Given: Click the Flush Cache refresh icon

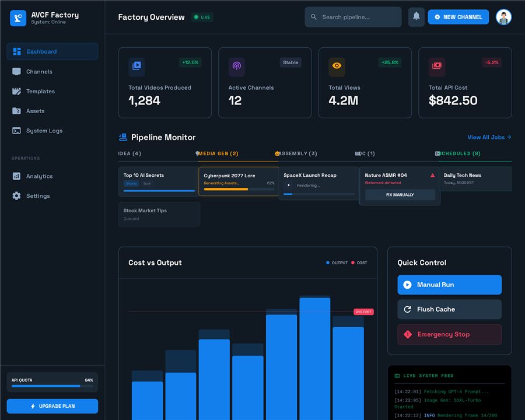Looking at the screenshot, I should click(x=408, y=310).
